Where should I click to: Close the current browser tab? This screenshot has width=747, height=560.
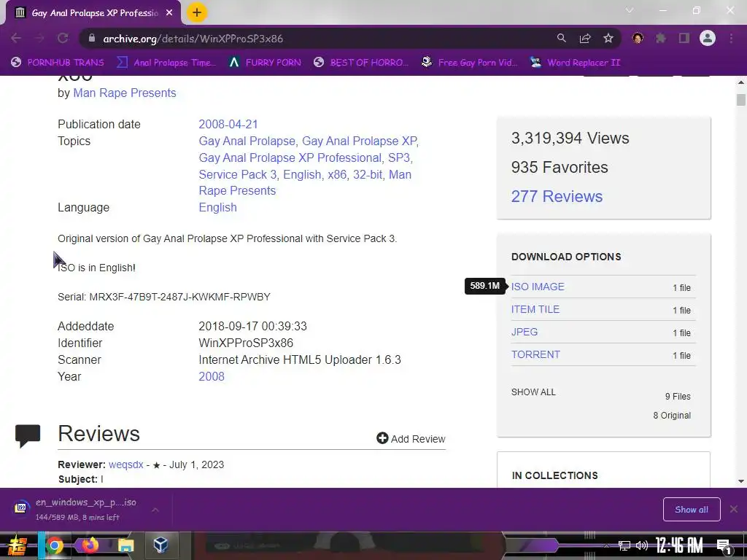pyautogui.click(x=169, y=13)
